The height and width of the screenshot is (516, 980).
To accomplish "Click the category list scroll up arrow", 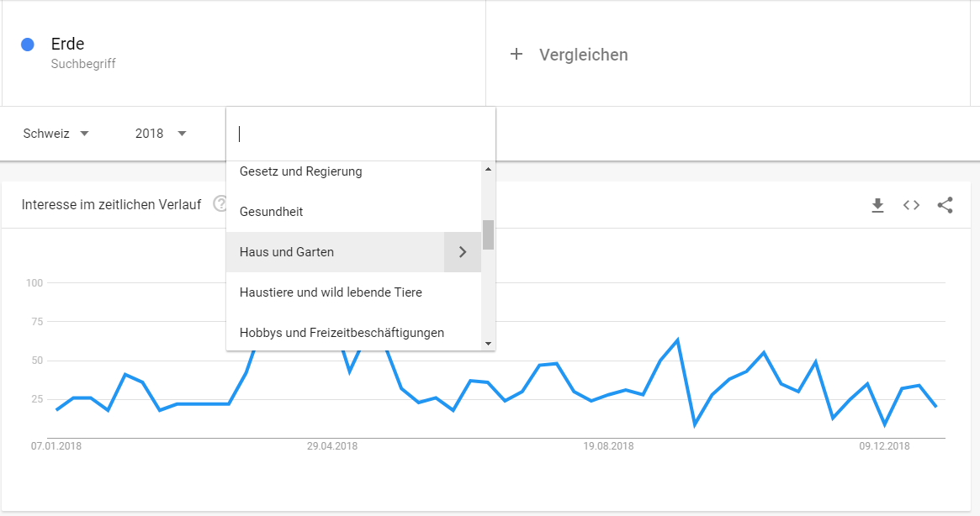I will pyautogui.click(x=488, y=169).
